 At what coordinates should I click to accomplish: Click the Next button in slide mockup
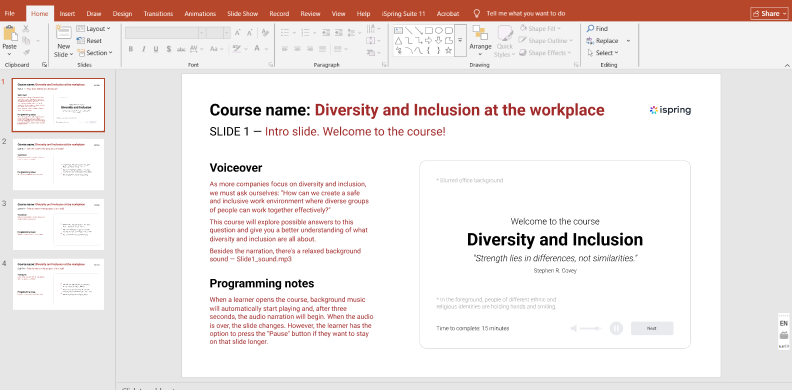[x=652, y=328]
